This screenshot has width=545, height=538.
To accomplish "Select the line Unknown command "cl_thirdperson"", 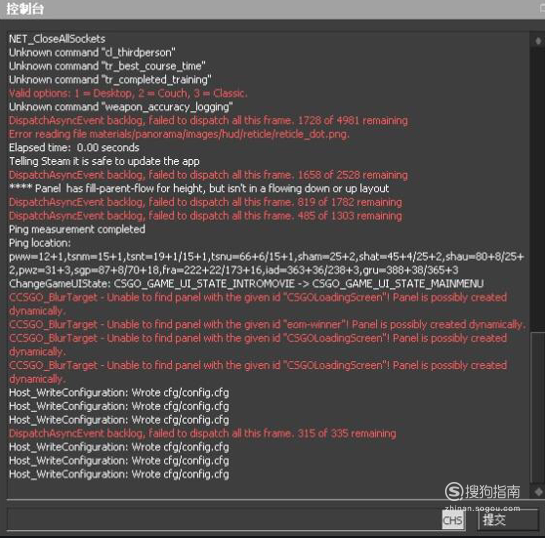I will pos(92,52).
